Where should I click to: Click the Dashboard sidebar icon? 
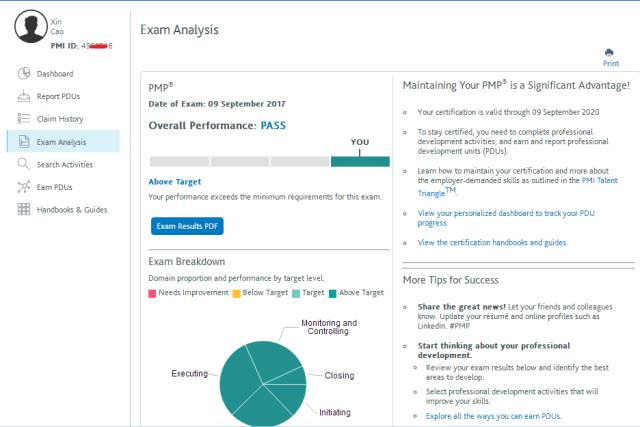[24, 73]
